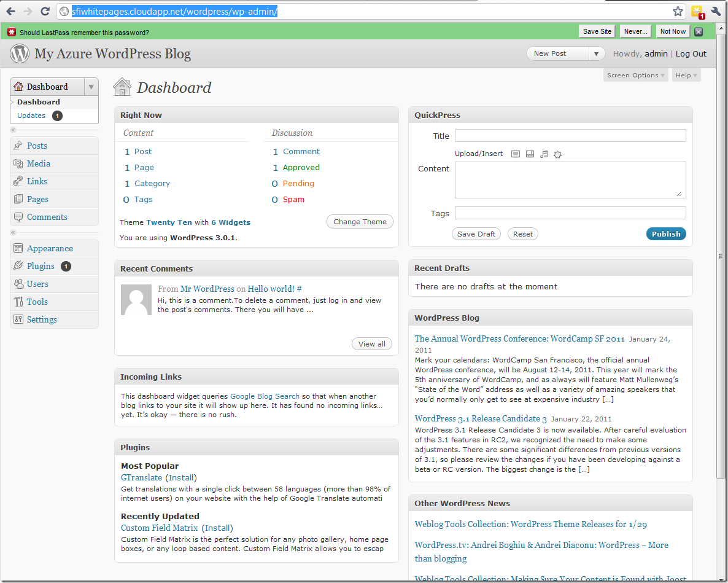Click the WordPress logo icon

click(20, 53)
